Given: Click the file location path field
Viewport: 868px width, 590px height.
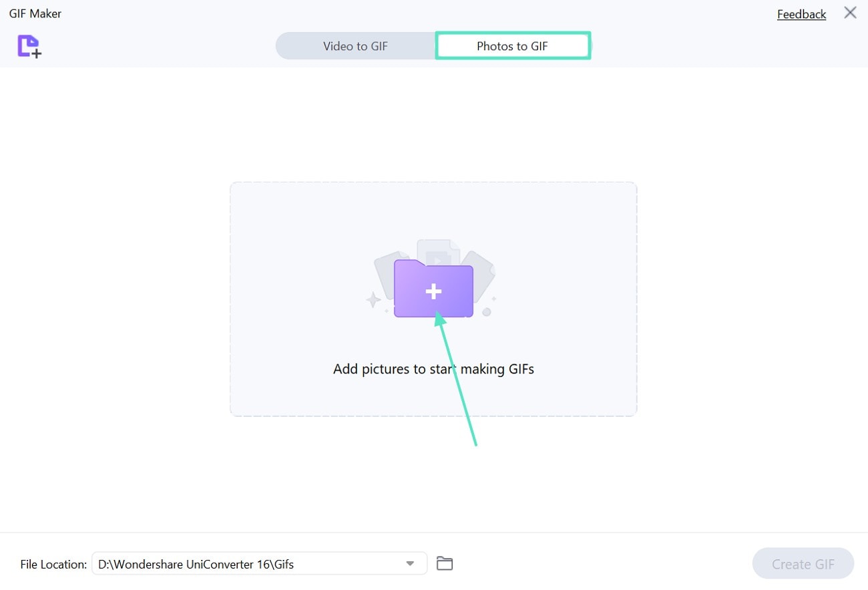Looking at the screenshot, I should point(259,563).
